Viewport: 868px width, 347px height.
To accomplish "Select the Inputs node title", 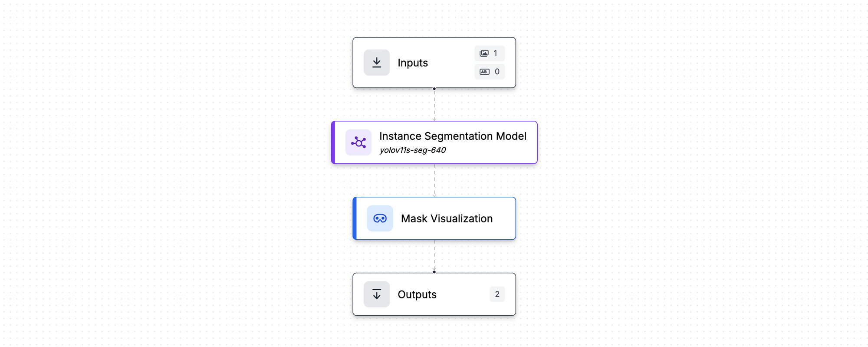I will tap(413, 63).
